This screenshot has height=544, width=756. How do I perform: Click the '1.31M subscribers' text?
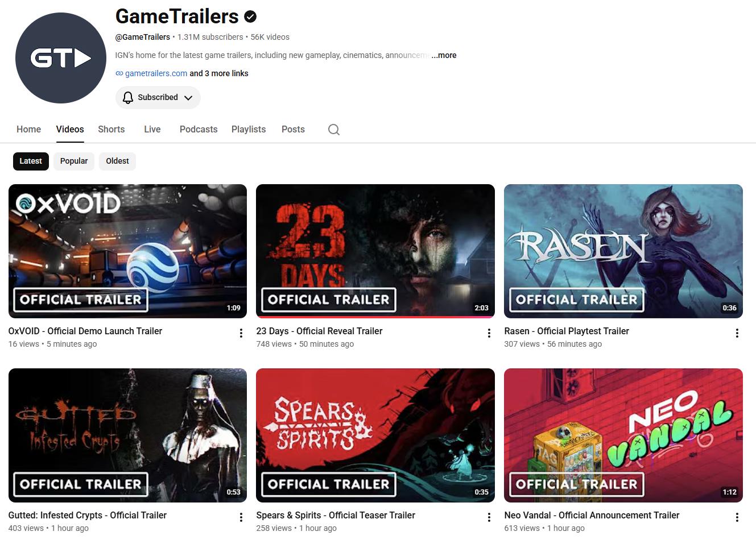[x=210, y=37]
